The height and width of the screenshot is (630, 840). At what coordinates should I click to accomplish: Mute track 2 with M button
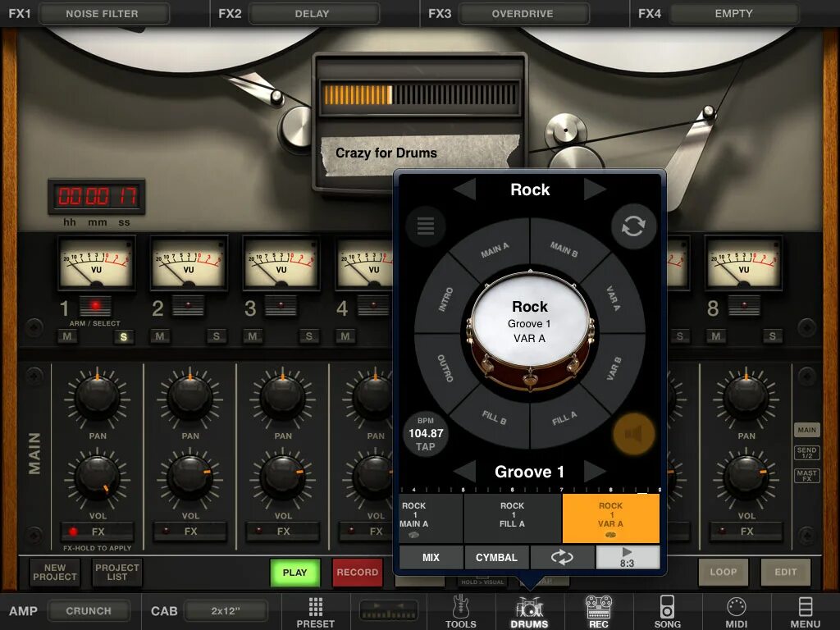160,336
